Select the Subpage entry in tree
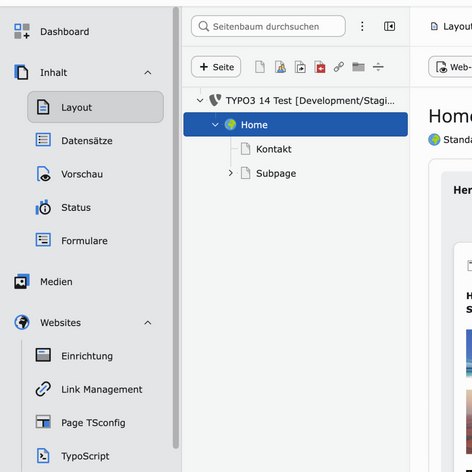 (x=276, y=173)
